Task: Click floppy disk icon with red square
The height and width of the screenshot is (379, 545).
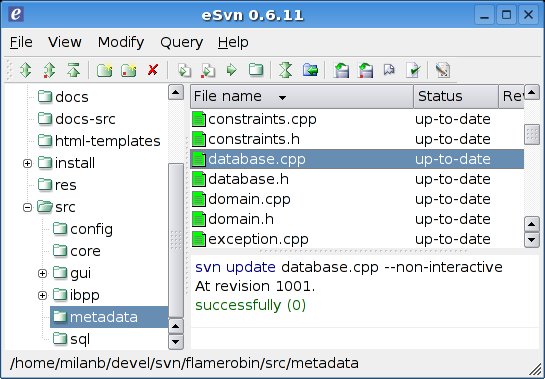Action: pyautogui.click(x=365, y=70)
